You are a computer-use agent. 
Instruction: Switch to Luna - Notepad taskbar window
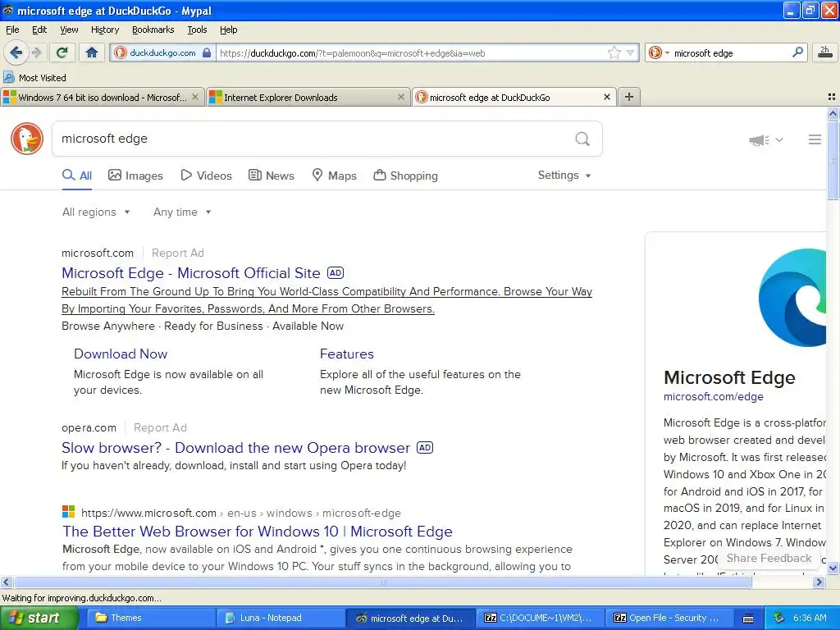pos(281,618)
